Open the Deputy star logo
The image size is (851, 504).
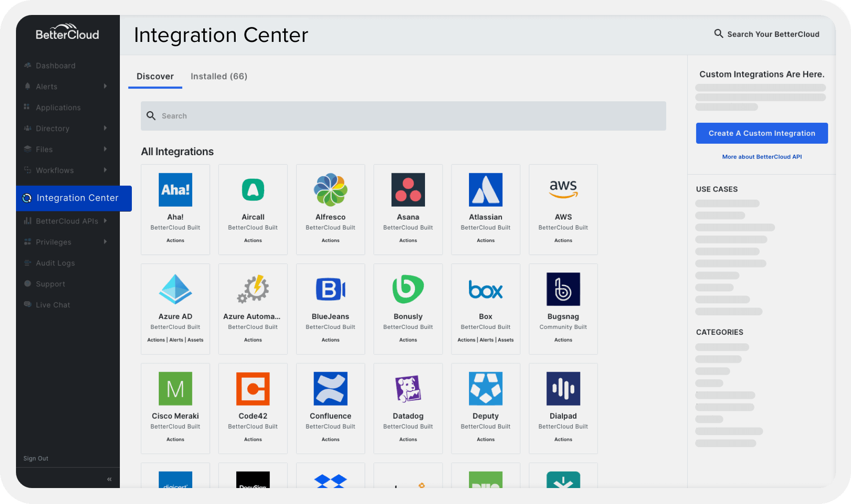point(485,388)
